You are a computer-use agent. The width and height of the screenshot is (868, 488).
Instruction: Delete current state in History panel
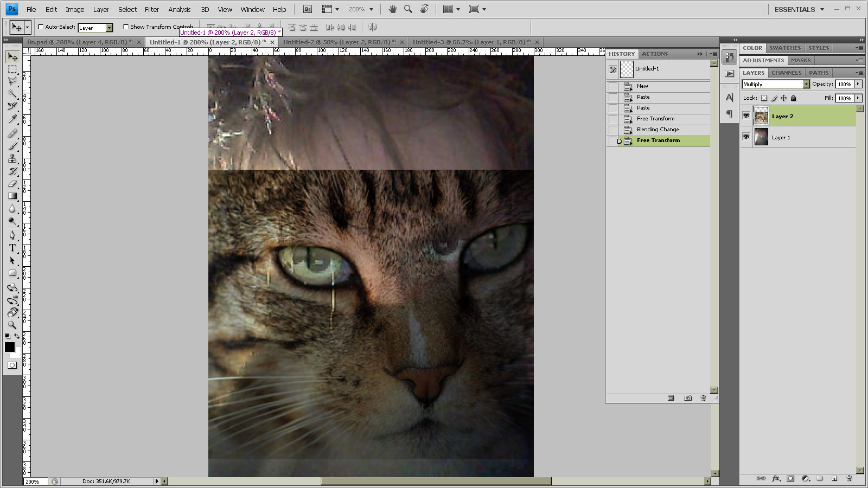[703, 398]
